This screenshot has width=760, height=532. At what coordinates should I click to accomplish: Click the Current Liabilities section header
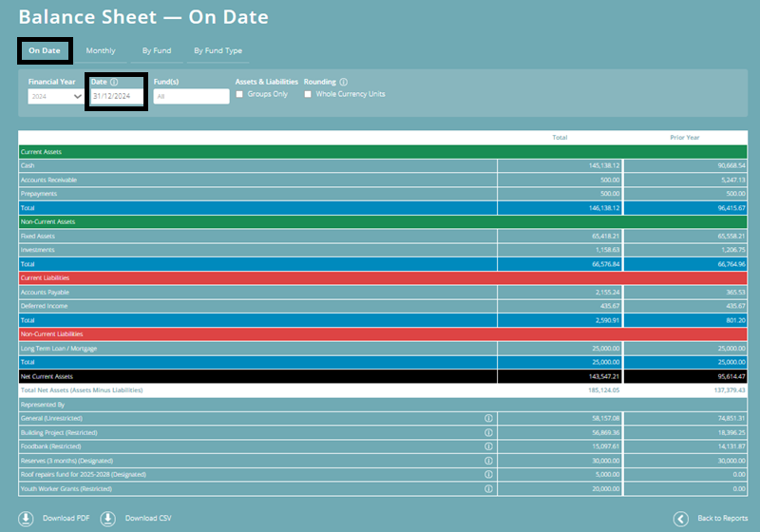click(x=383, y=278)
